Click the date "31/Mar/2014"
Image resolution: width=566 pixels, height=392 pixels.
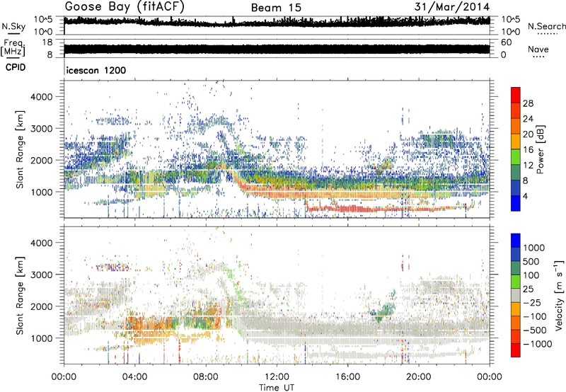pyautogui.click(x=452, y=7)
